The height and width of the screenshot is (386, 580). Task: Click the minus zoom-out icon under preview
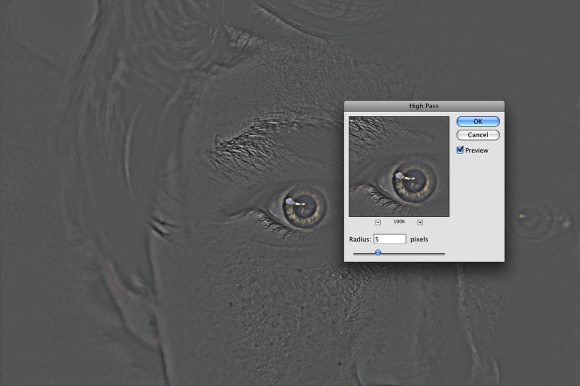378,222
